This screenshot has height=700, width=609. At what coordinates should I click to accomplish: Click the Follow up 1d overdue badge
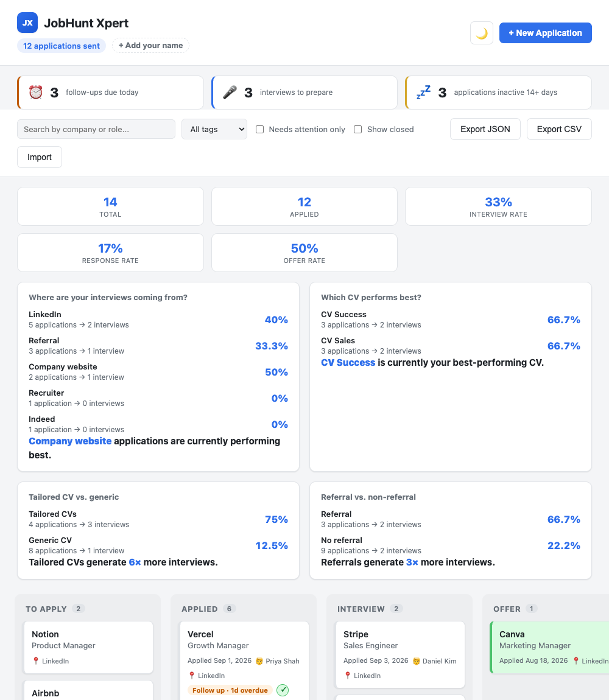[x=230, y=690]
